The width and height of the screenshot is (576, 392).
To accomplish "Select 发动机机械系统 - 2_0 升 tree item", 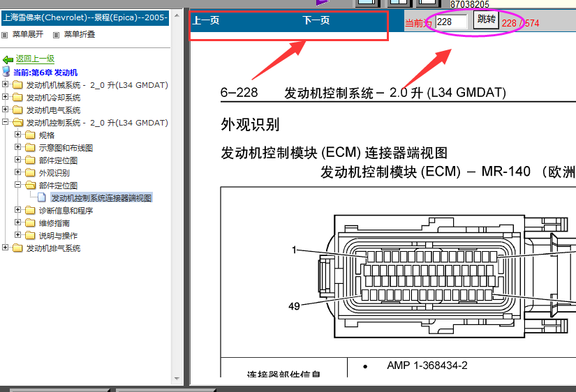I will (x=97, y=85).
